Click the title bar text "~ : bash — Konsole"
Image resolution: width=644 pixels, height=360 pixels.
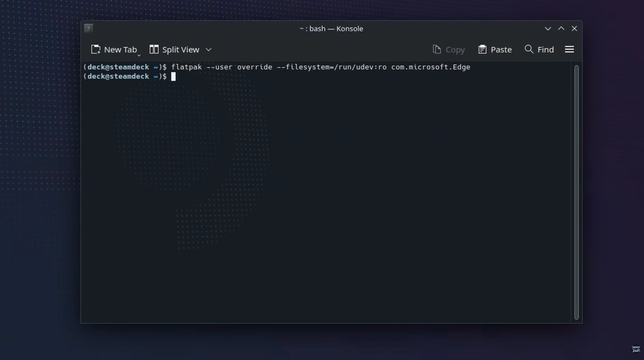point(331,29)
